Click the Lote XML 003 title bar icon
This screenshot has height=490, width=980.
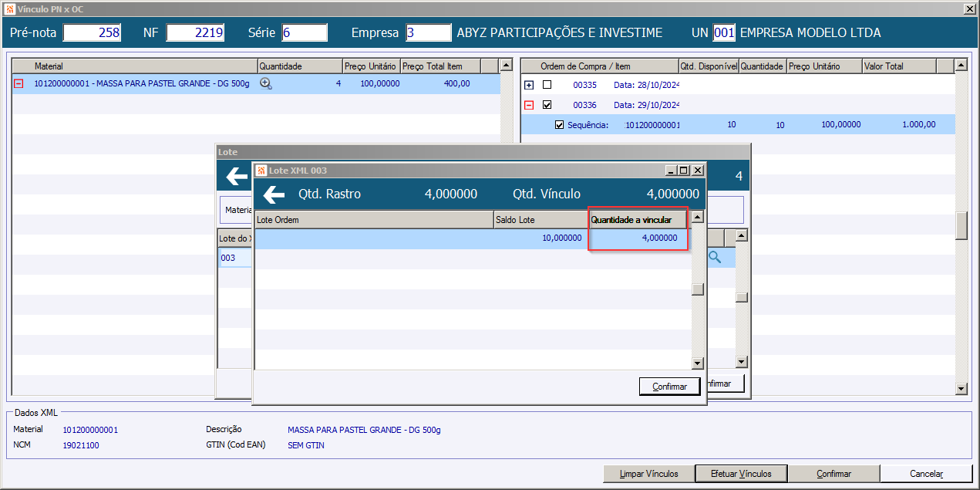(x=262, y=170)
